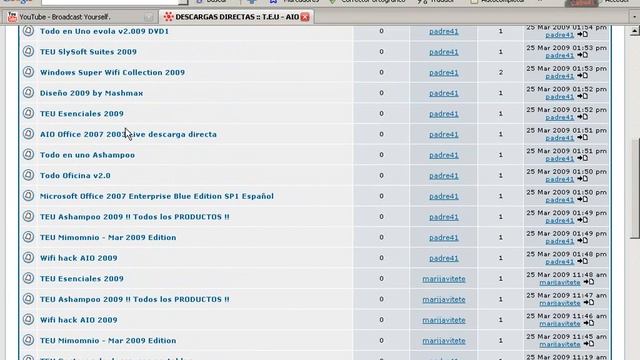Open marijavitete's TEU Esenciales 2009 topic title

[82, 278]
